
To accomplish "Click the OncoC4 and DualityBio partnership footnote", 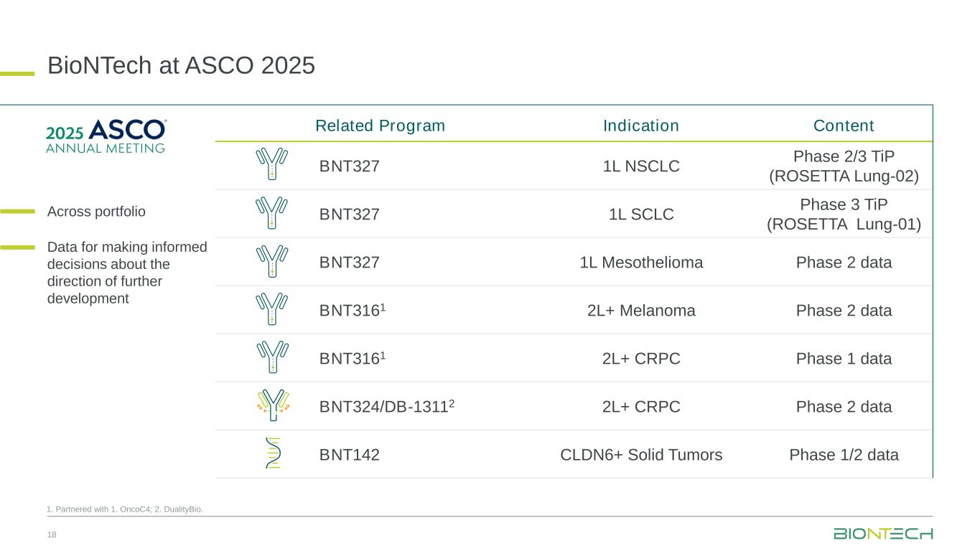I will [124, 509].
